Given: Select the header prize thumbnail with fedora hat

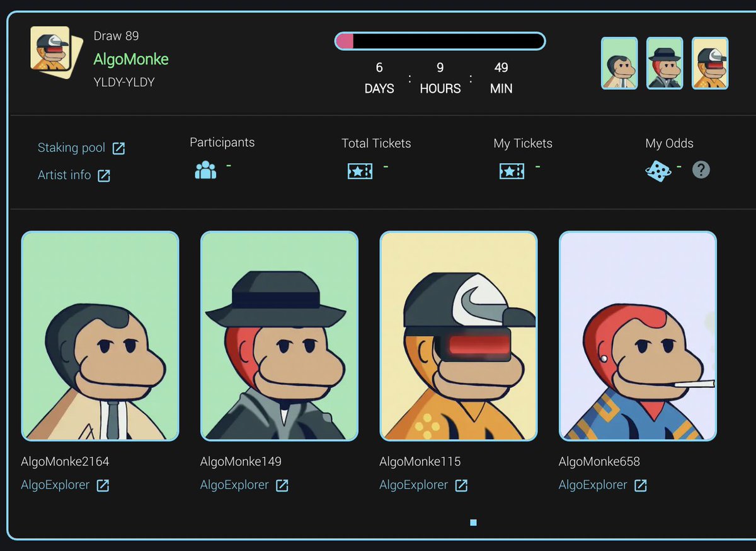Looking at the screenshot, I should (665, 63).
